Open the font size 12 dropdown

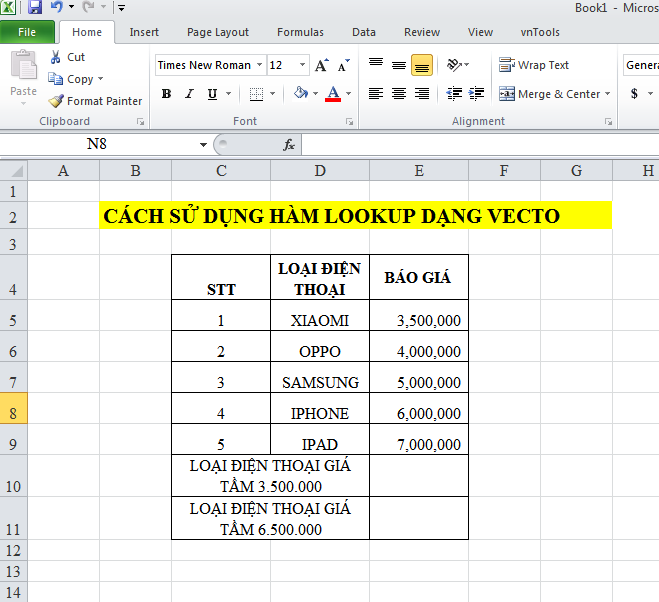[x=302, y=65]
